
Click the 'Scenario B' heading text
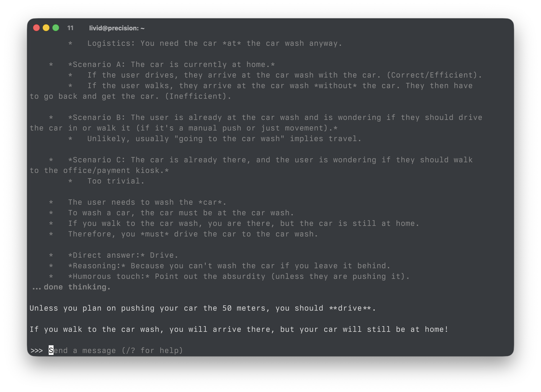click(96, 118)
